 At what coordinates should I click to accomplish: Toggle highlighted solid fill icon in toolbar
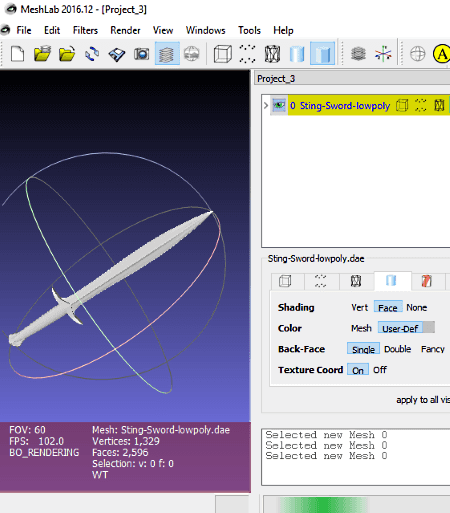(322, 54)
